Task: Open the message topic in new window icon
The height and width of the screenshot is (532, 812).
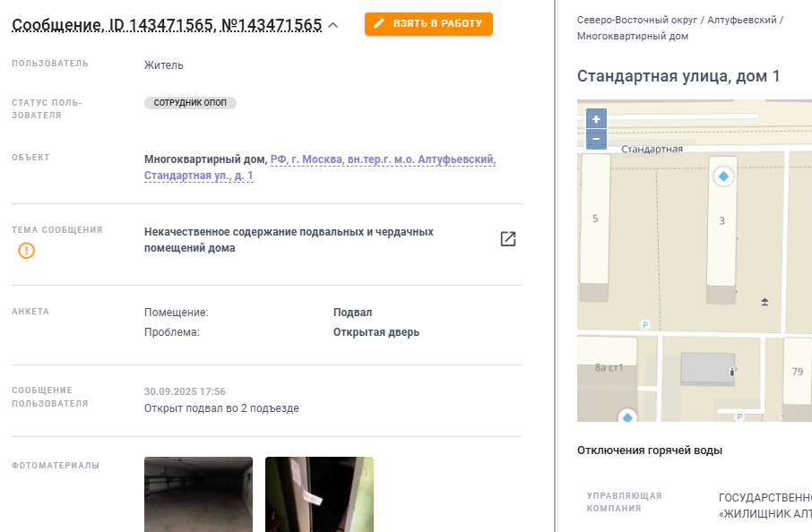Action: (508, 238)
